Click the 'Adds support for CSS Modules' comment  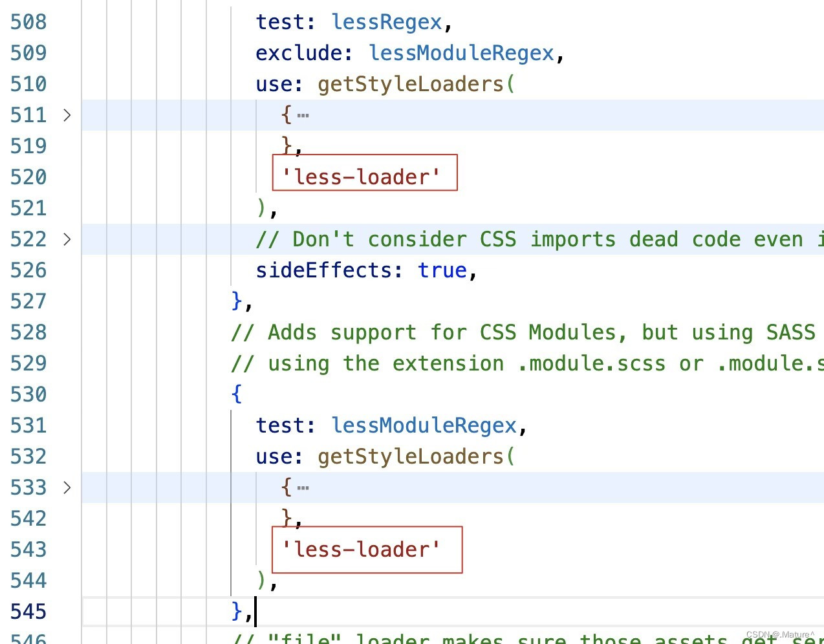click(453, 332)
